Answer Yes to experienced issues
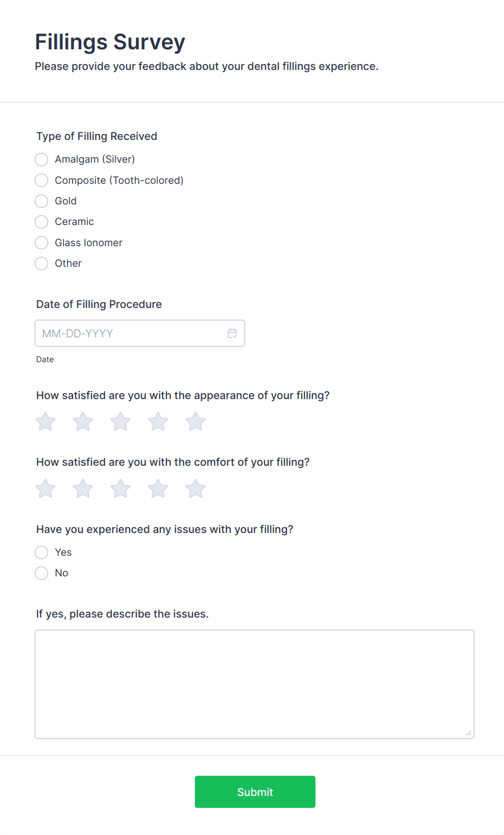Viewport: 504px width, 835px height. 42,553
